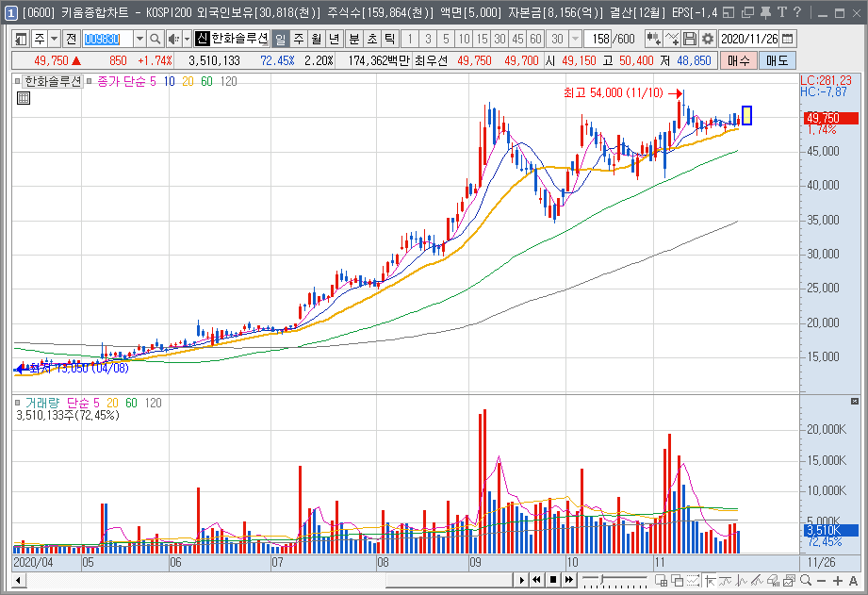Select the 년 (yearly) period toggle
The height and width of the screenshot is (595, 868).
click(x=335, y=39)
